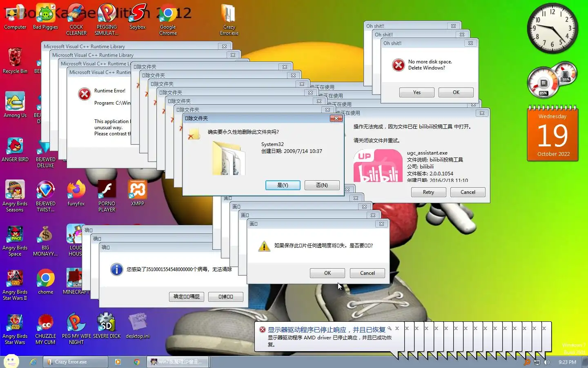This screenshot has width=588, height=368.
Task: Click 是(Y) to confirm folder deletion
Action: click(283, 185)
